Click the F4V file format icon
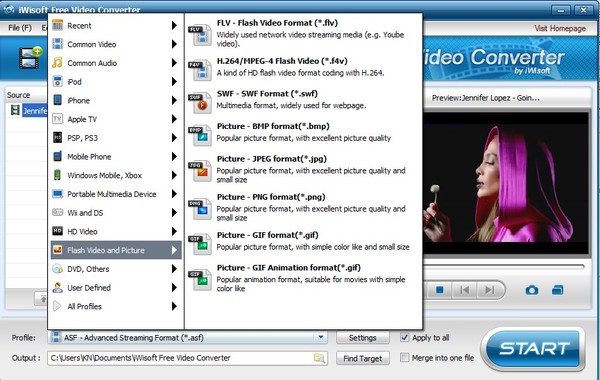The image size is (600, 380). tap(200, 69)
